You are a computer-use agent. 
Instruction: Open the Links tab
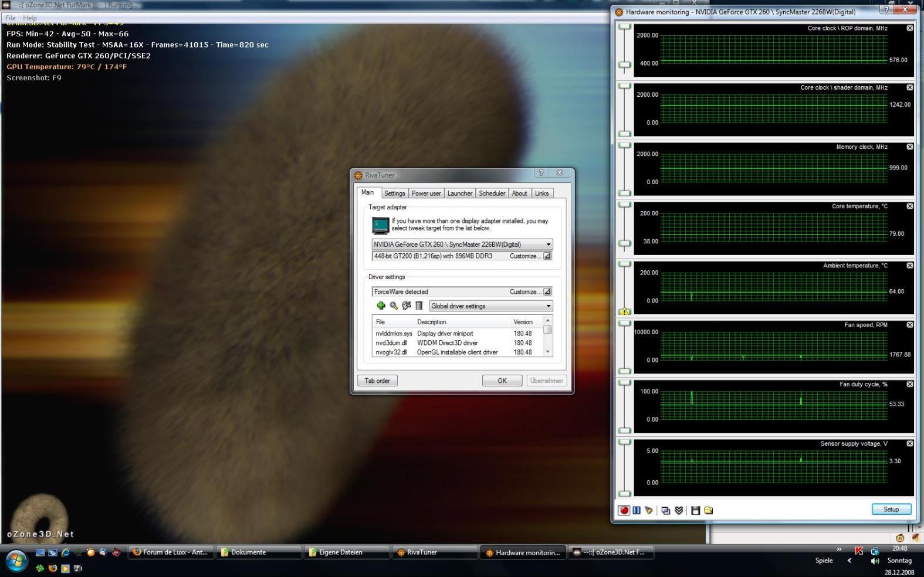pos(542,194)
